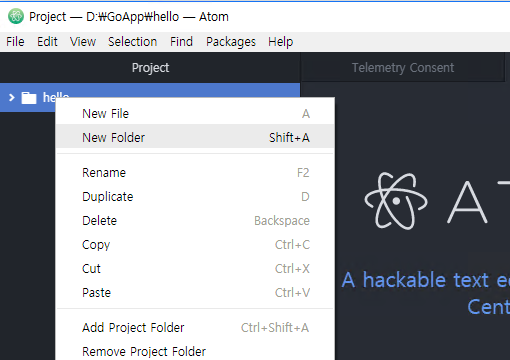Image resolution: width=510 pixels, height=360 pixels.
Task: Click the Atom logo in welcome pane
Action: pyautogui.click(x=396, y=201)
